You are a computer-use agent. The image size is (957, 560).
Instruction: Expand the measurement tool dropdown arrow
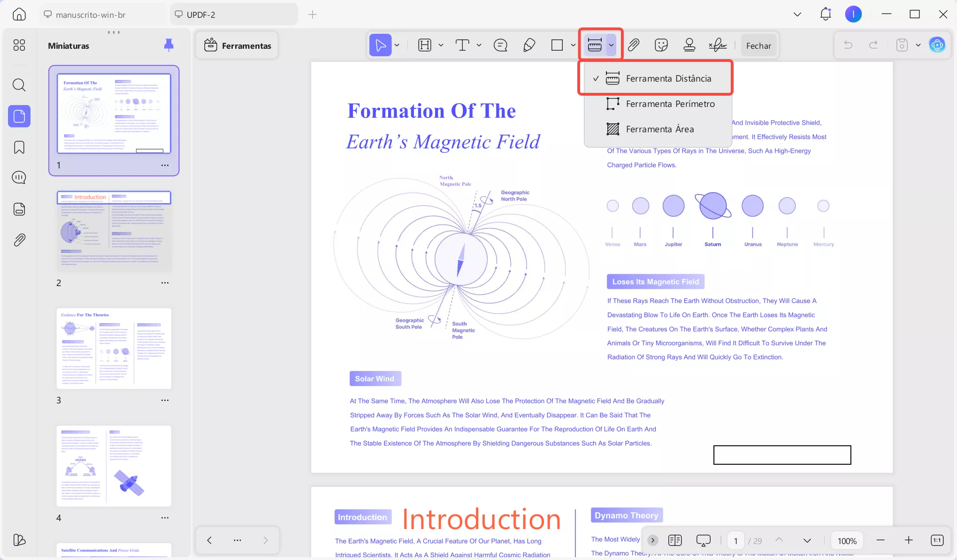(611, 45)
